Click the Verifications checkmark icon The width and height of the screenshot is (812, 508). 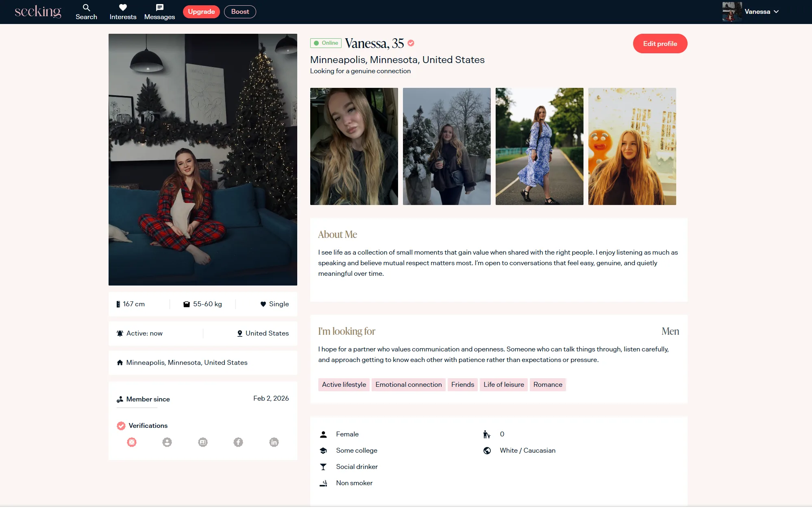[121, 426]
